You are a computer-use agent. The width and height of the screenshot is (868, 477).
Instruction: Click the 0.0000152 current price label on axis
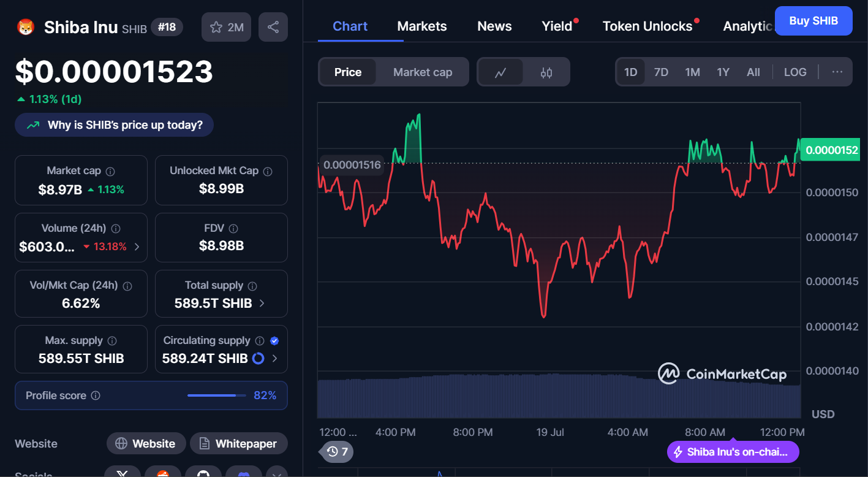(832, 150)
